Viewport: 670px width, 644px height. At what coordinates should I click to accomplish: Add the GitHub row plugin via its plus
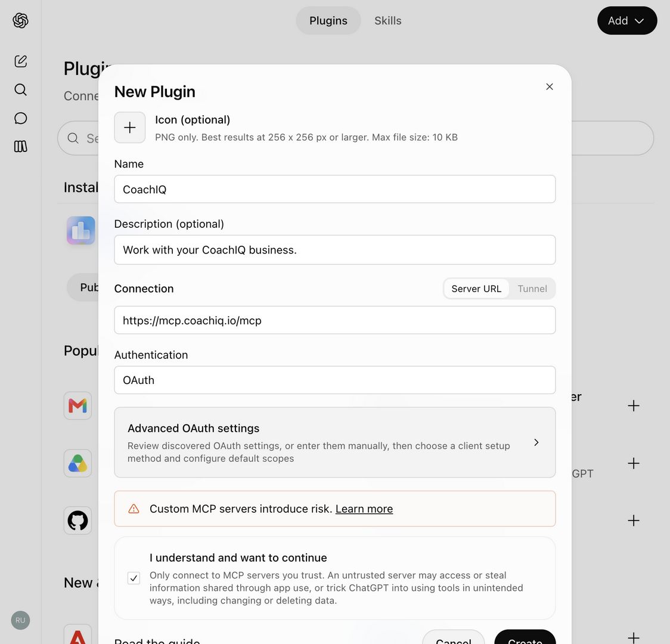[634, 521]
